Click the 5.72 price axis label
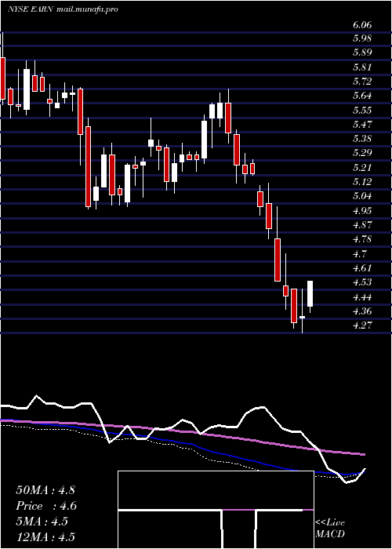The width and height of the screenshot is (392, 549). point(362,82)
